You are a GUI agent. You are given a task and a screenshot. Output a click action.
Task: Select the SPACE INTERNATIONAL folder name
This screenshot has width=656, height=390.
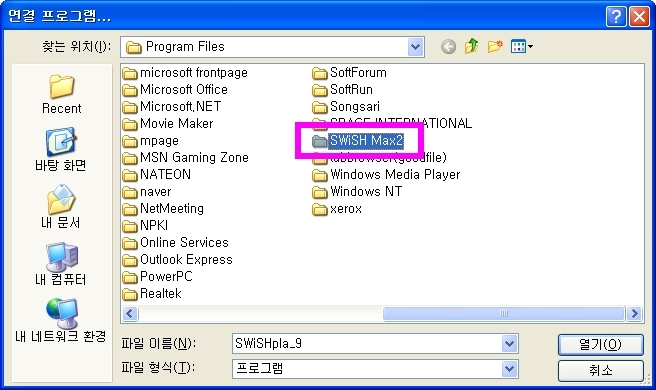[x=401, y=123]
